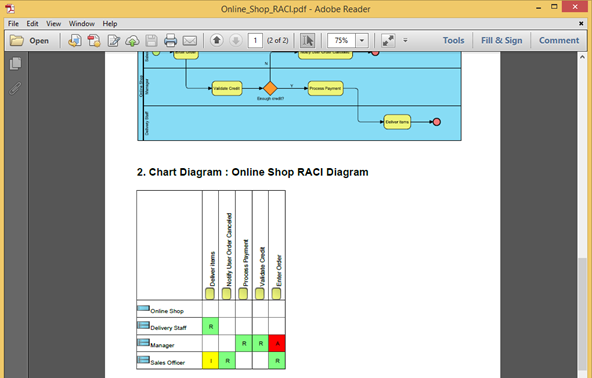Click Sales Officer R cell under Notify User

(227, 361)
